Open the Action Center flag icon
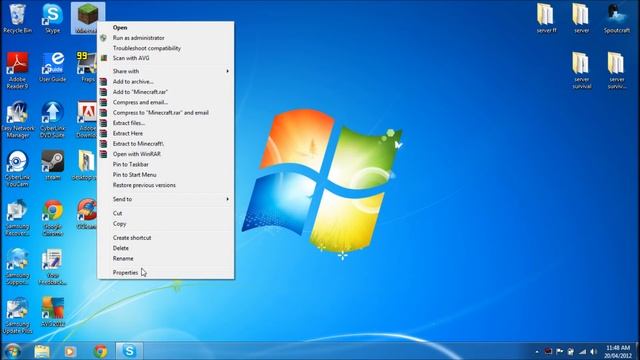640x360 pixels. coord(560,351)
